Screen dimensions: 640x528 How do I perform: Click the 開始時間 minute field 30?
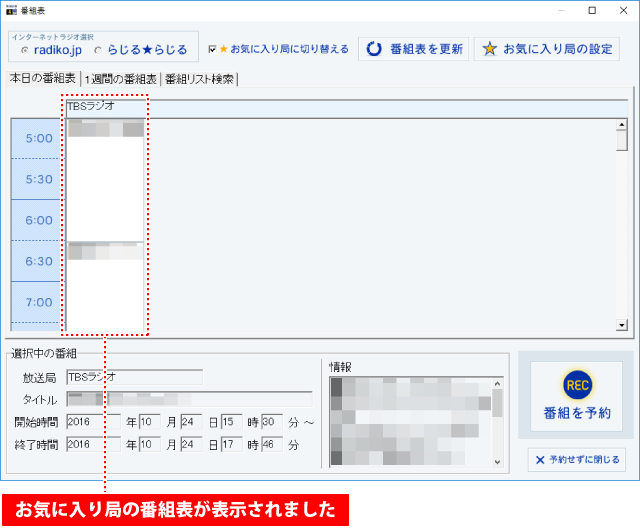tap(272, 422)
